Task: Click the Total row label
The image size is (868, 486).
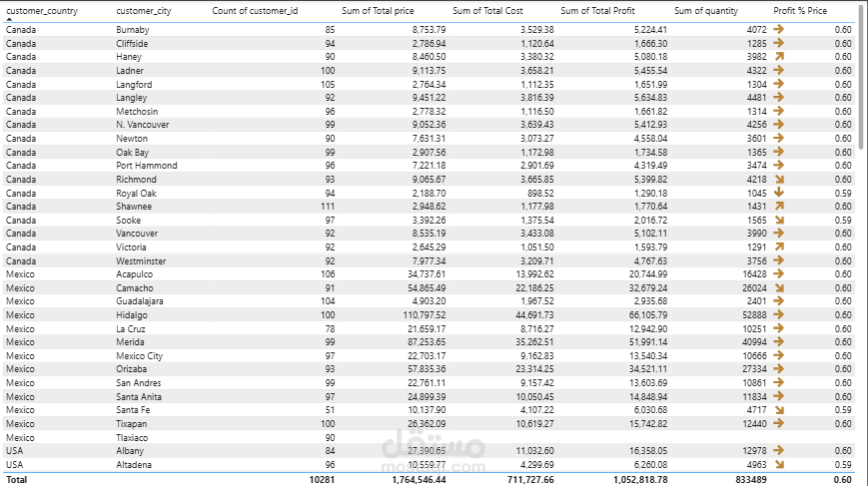Action: (x=17, y=479)
